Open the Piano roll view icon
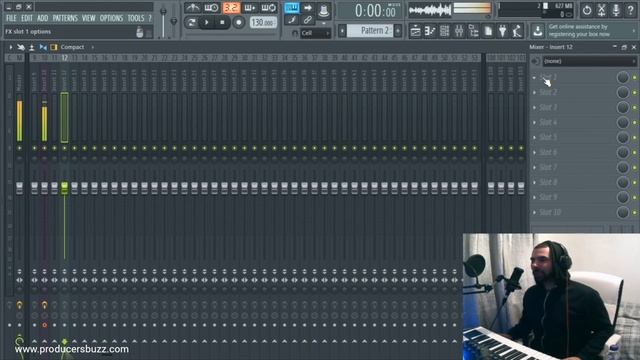640x360 pixels. click(430, 31)
